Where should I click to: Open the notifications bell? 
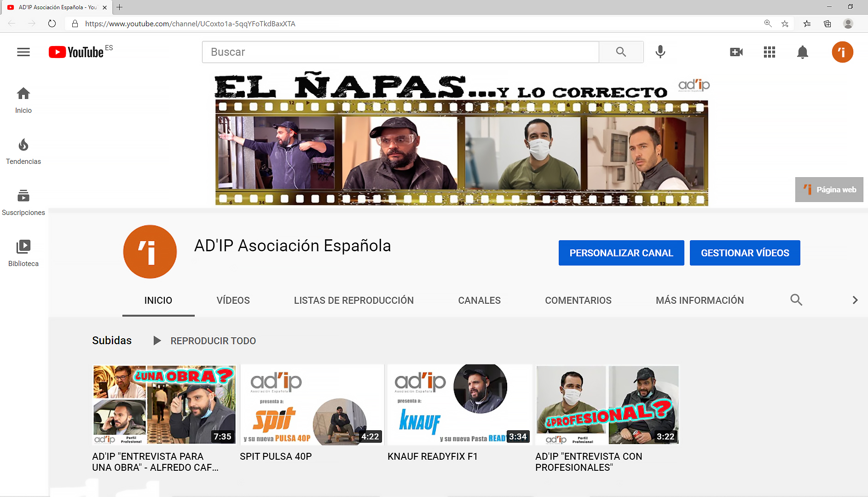coord(803,52)
